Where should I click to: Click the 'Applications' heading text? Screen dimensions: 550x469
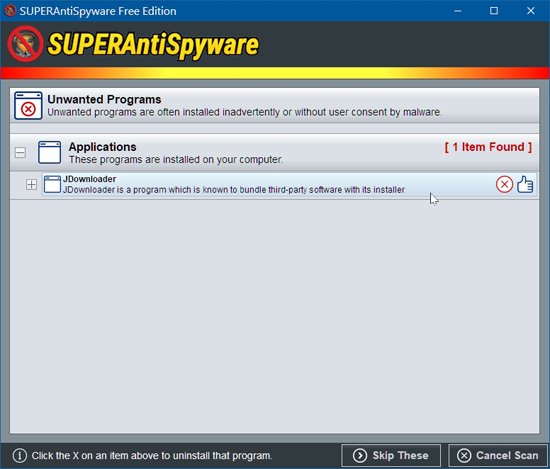click(x=102, y=147)
